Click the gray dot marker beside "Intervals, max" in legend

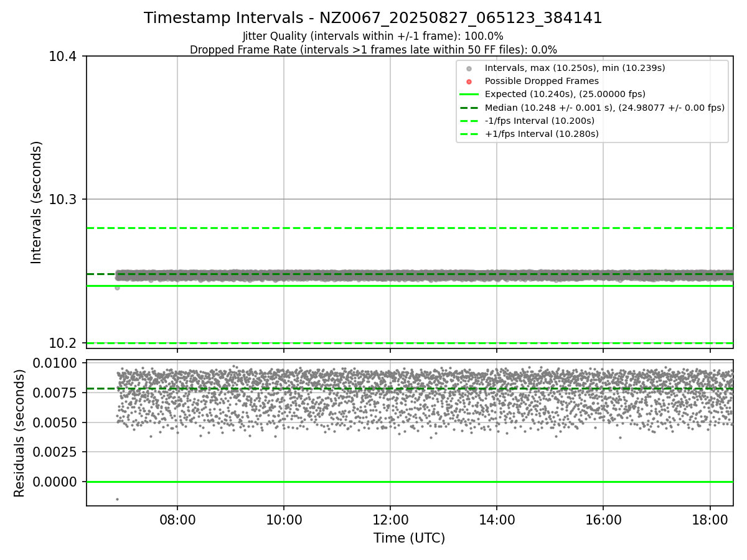(x=469, y=68)
